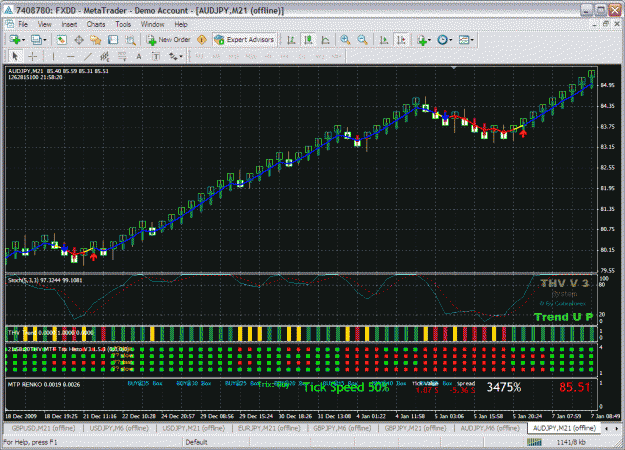The width and height of the screenshot is (625, 450).
Task: Click the Stoch(5,3,3) indicator label
Action: coord(45,280)
